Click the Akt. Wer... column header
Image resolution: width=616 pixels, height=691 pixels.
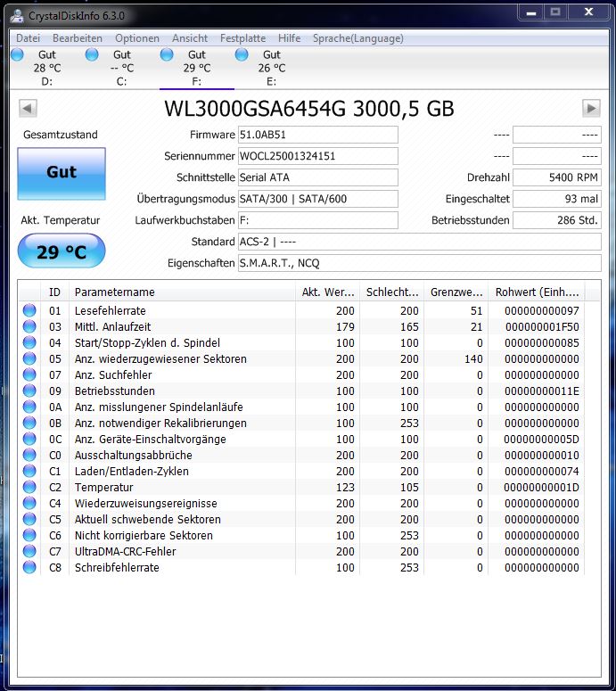coord(328,292)
